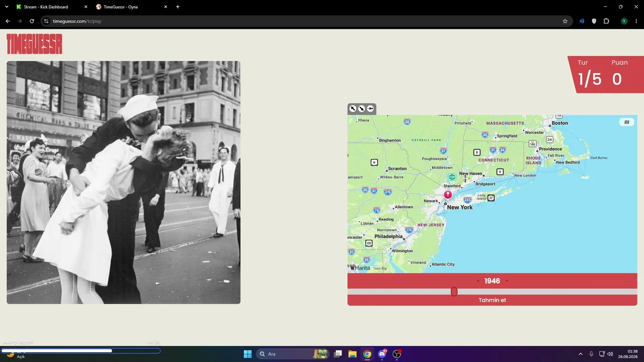Screen dimensions: 644x362
Task: Open the clock showing 01:38
Action: (x=628, y=354)
